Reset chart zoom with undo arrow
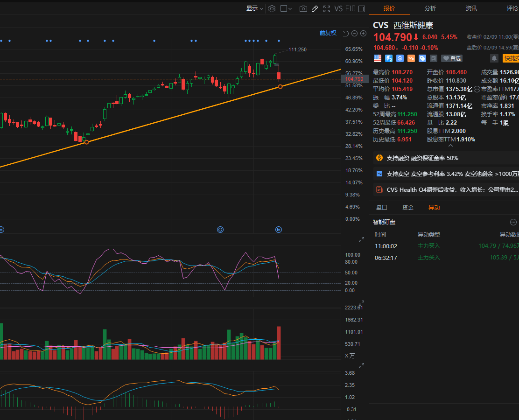519x420 pixels. (x=346, y=34)
